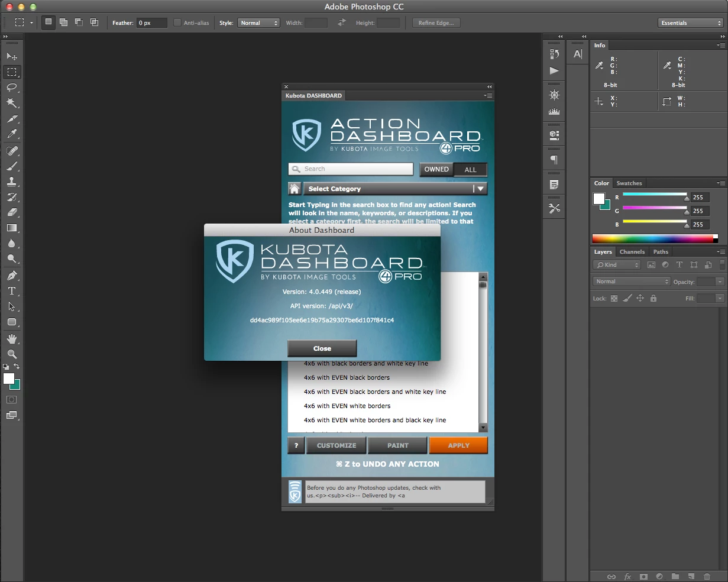Select the Brush tool
The width and height of the screenshot is (728, 582).
[12, 166]
